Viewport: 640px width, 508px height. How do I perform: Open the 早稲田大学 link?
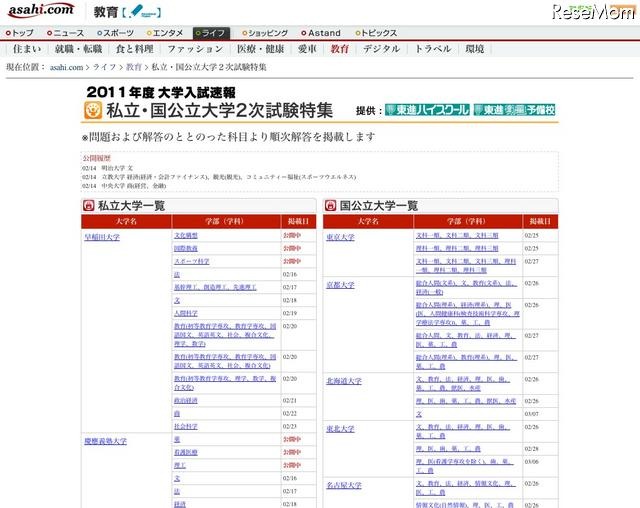102,238
